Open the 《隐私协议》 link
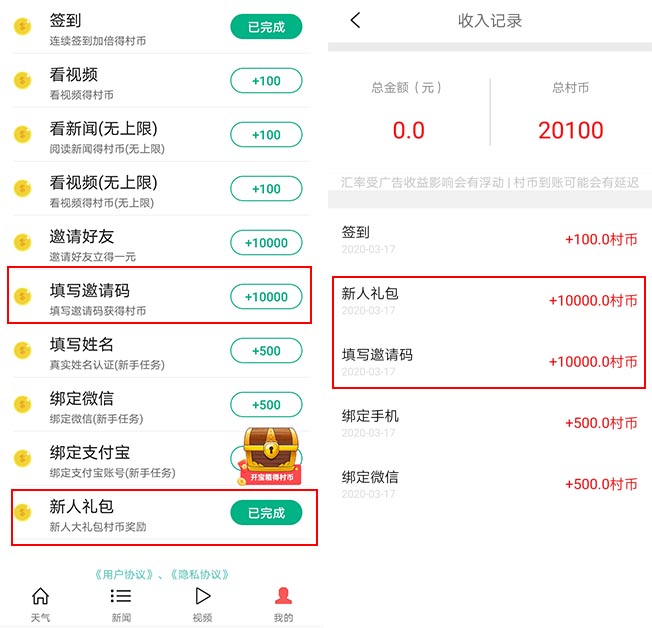 tap(200, 575)
